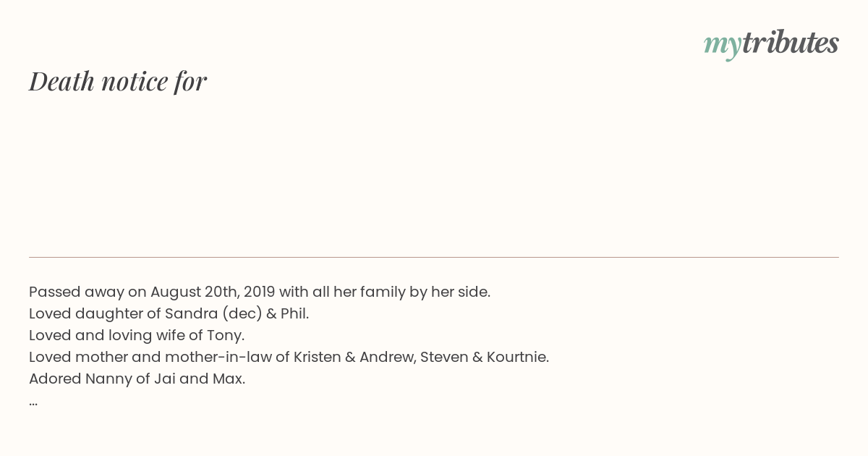Click the "Loved daughter of Sandra" line

169,313
